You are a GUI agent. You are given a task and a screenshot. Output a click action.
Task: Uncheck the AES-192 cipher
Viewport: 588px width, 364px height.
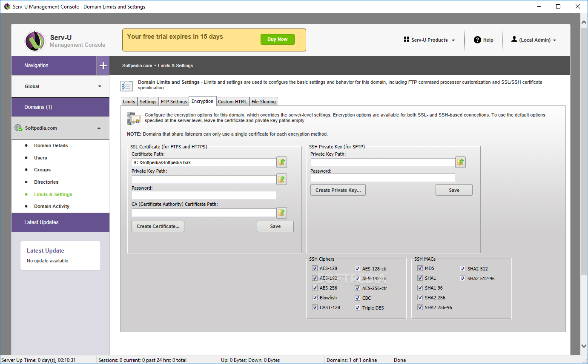coord(315,278)
